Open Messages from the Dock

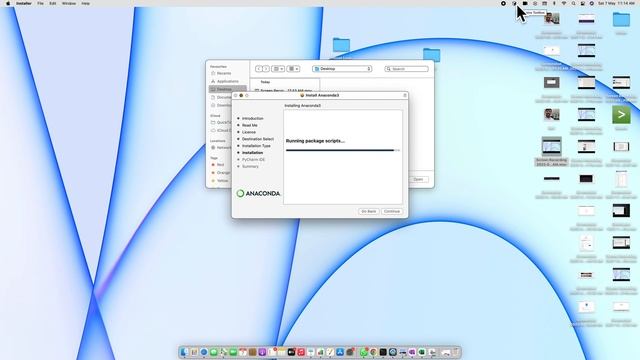[x=213, y=352]
